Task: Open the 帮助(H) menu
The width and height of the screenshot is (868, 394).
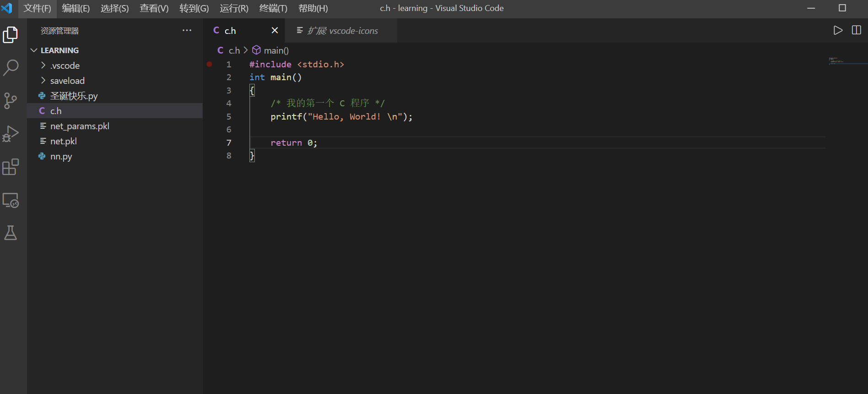Action: 313,8
